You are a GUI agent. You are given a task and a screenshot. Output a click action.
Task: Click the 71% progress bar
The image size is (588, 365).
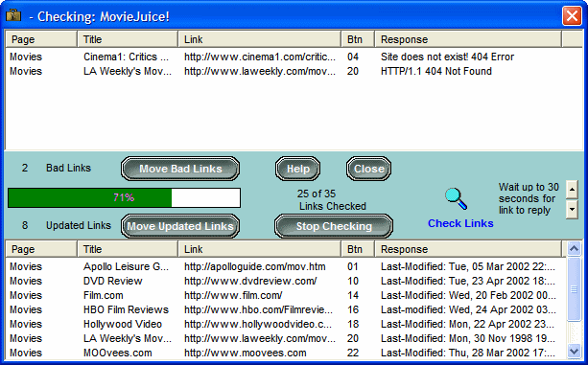[124, 197]
